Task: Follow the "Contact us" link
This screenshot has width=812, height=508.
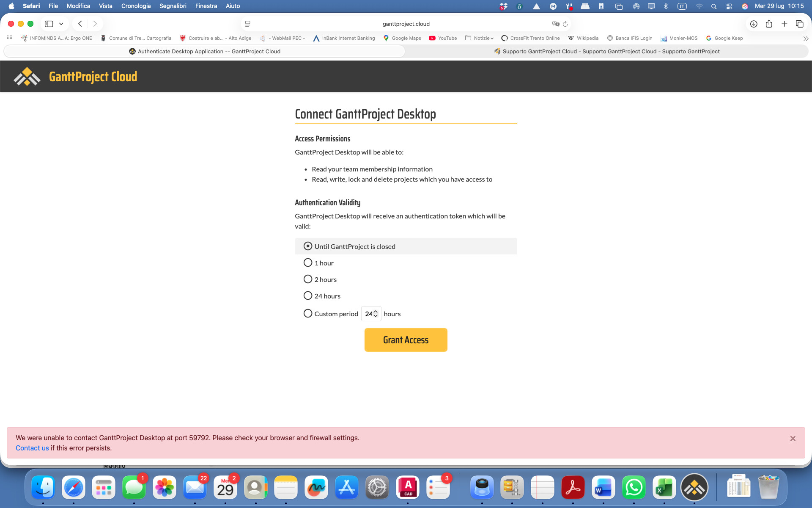Action: 32,448
